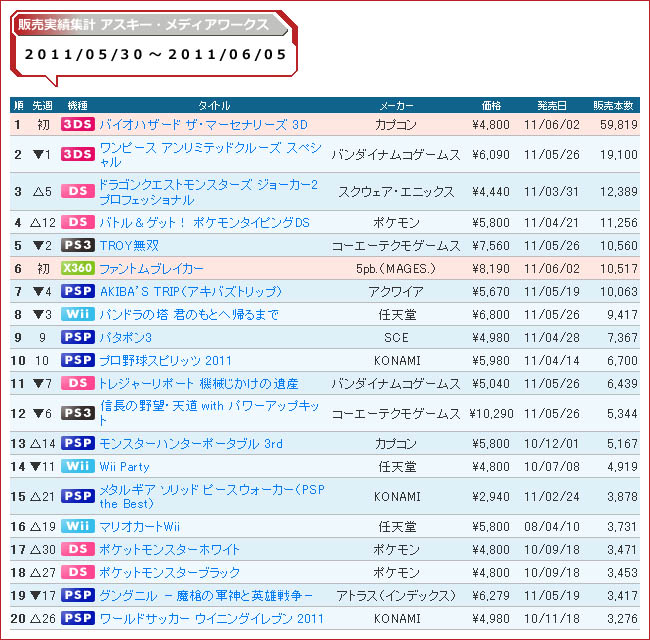650x640 pixels.
Task: Open トレジャーリポート 機械じかけの遺産 link
Action: click(x=199, y=383)
